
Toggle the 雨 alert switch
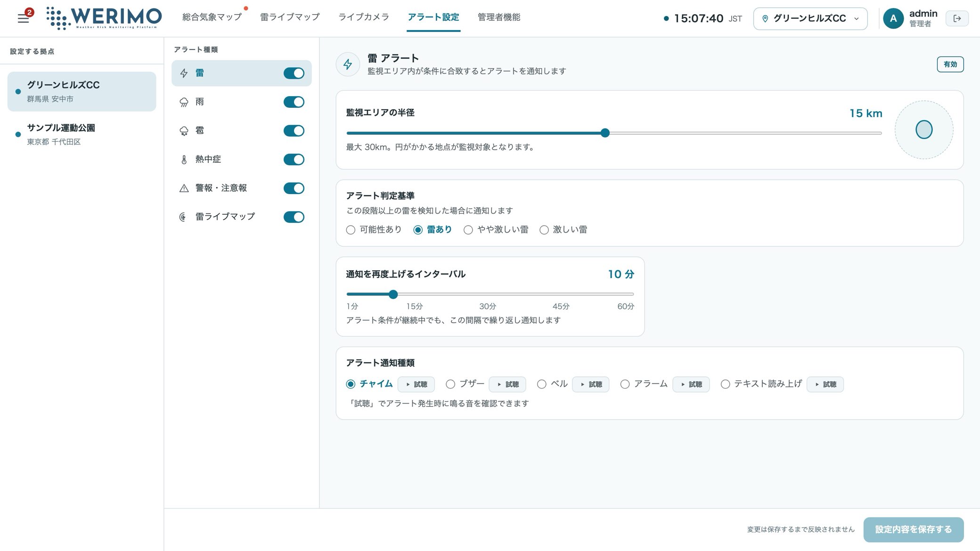[294, 102]
